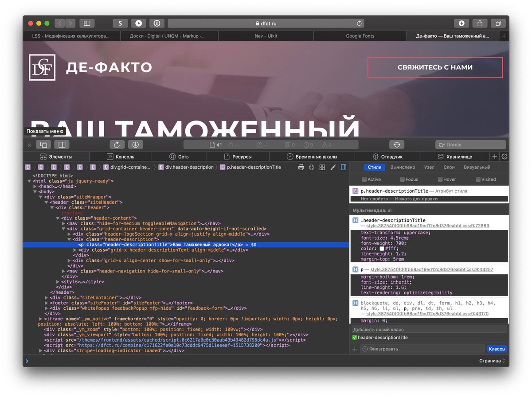Add a new inspector tab with plus
This screenshot has width=532, height=397.
[x=495, y=156]
